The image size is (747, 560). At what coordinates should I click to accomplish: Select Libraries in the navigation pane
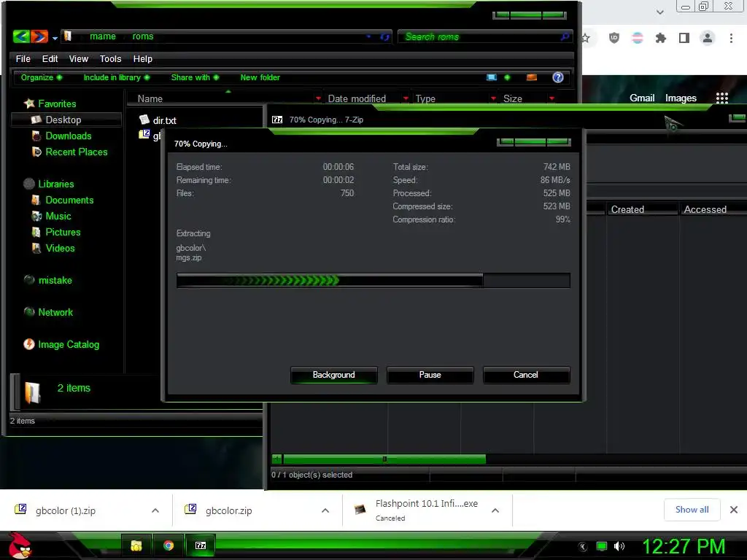[55, 184]
